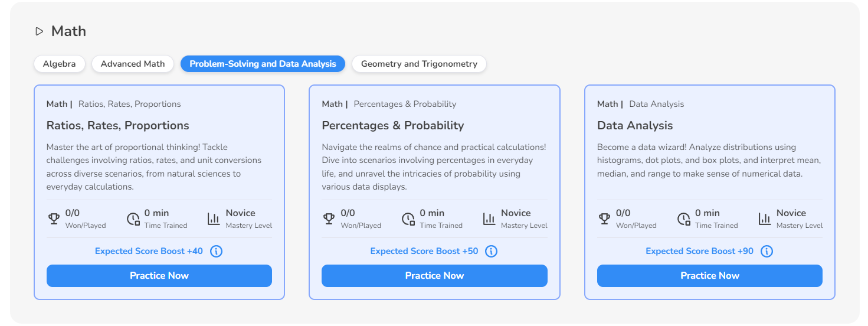This screenshot has height=326, width=868.
Task: Click clock icon in Ratios, Rates, Proportions card
Action: (x=133, y=219)
